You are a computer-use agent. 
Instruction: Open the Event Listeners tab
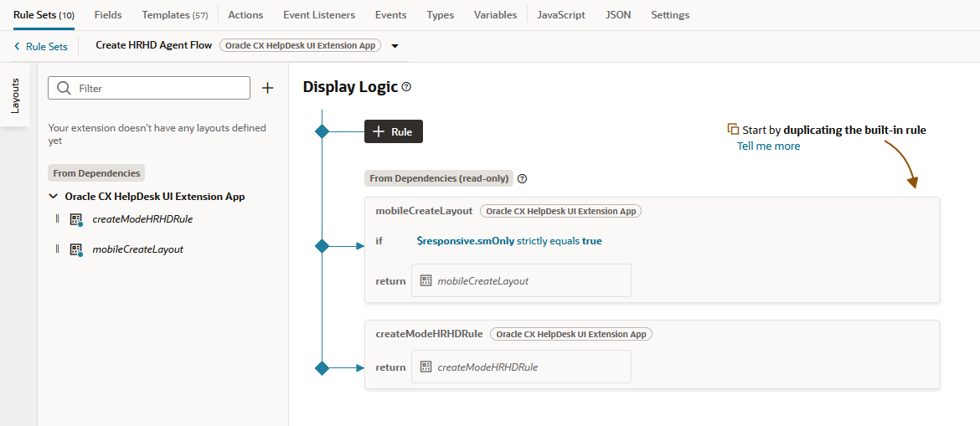click(x=319, y=15)
